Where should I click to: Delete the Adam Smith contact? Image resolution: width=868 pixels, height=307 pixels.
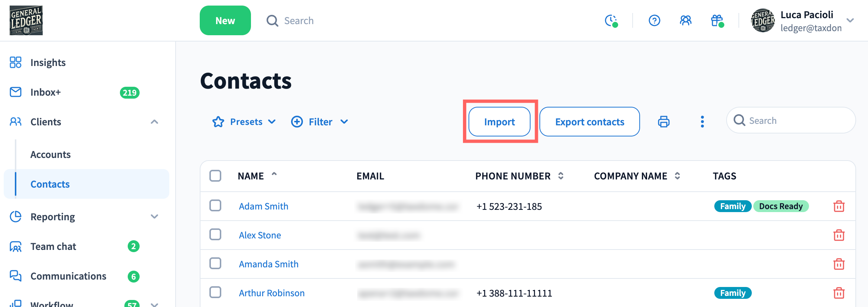[x=839, y=206]
